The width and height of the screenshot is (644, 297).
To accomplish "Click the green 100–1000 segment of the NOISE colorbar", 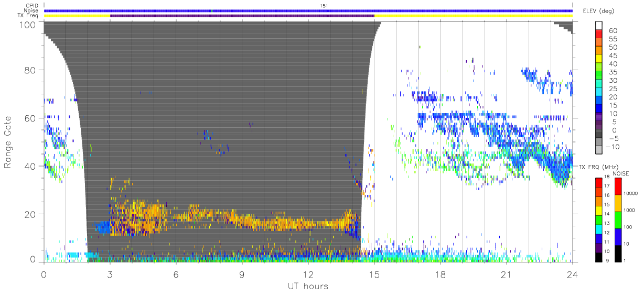I will coord(618,219).
